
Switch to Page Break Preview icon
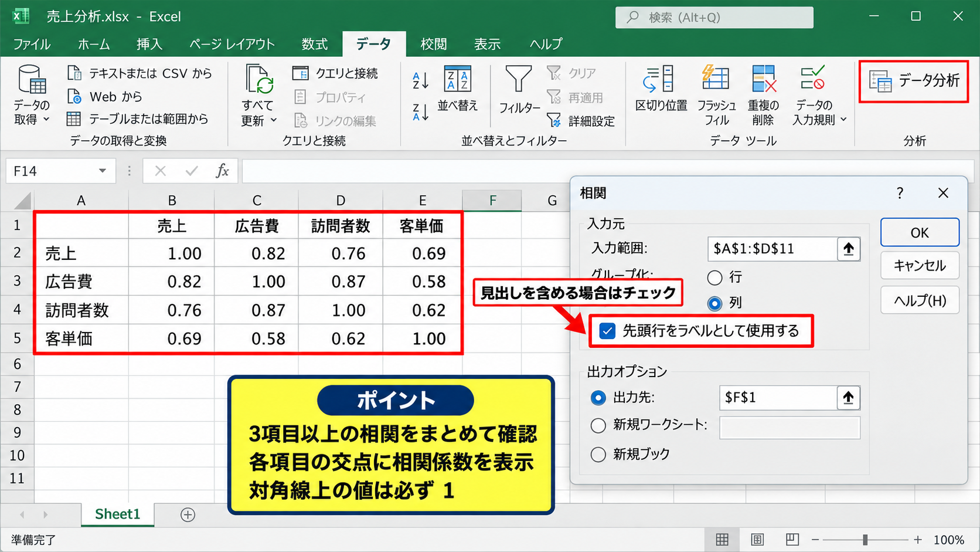pyautogui.click(x=792, y=539)
